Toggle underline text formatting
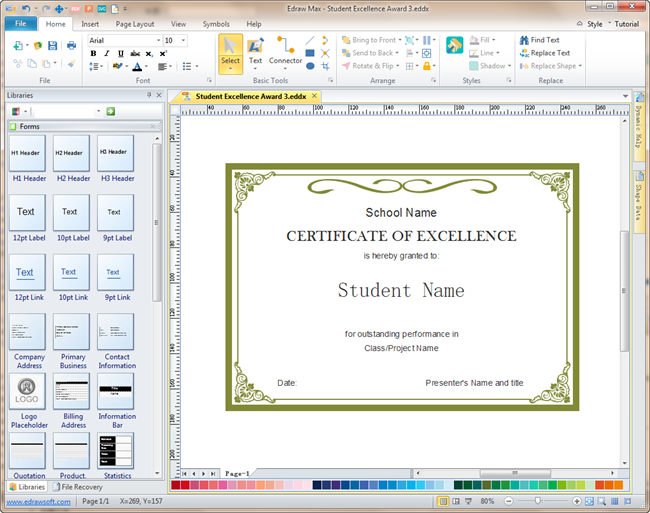 [x=121, y=54]
